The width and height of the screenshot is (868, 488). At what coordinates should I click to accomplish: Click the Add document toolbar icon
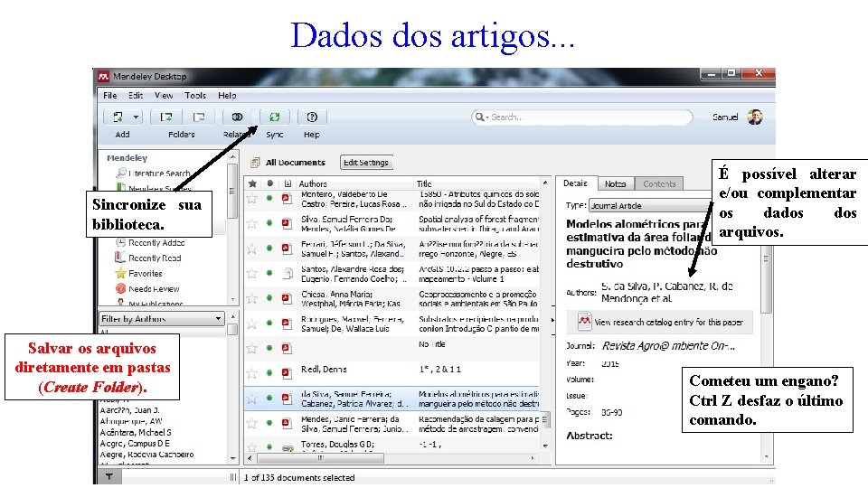coord(118,117)
